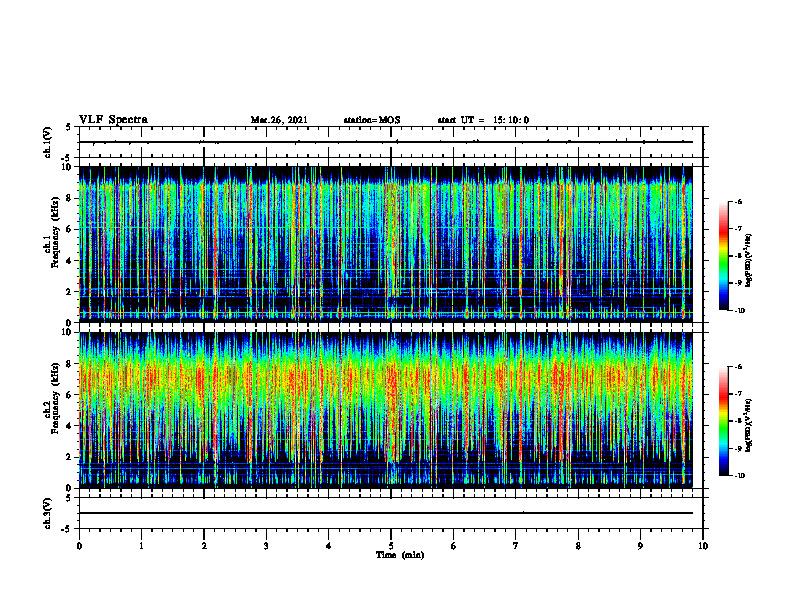
Task: Click the ch.2 "Frequency (kHz)" axis label
Action: [x=55, y=398]
